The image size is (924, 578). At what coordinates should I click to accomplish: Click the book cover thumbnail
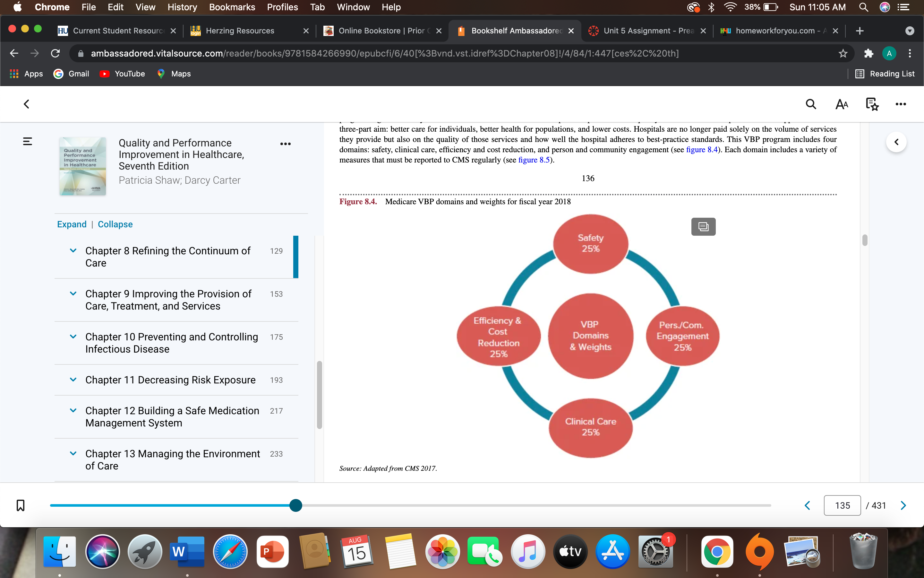coord(82,166)
